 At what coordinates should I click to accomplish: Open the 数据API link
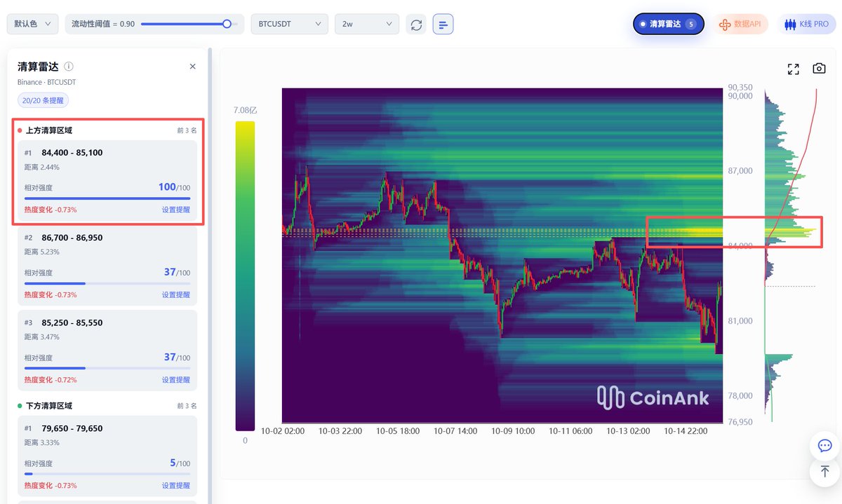(x=741, y=24)
